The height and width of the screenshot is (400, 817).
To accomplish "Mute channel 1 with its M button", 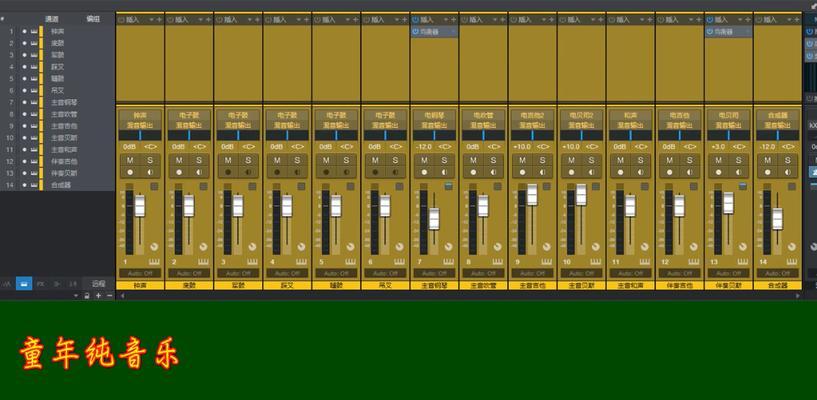I will coord(130,160).
